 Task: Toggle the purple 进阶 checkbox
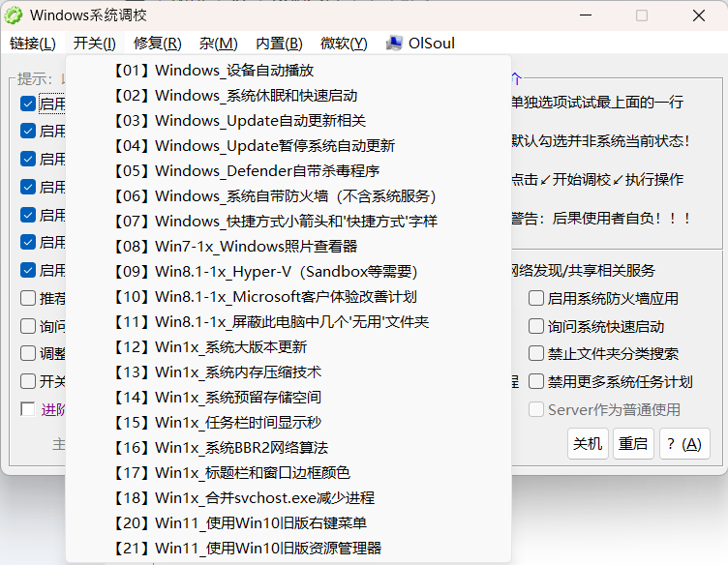[28, 409]
